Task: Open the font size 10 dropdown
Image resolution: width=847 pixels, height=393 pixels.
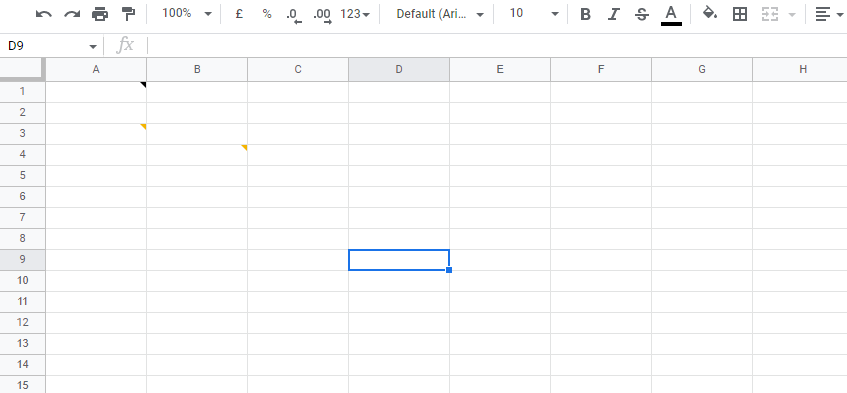Action: [534, 13]
